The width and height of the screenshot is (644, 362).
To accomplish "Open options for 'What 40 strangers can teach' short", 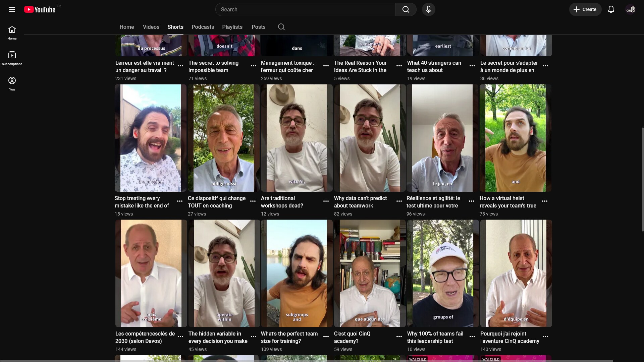I will 472,66.
